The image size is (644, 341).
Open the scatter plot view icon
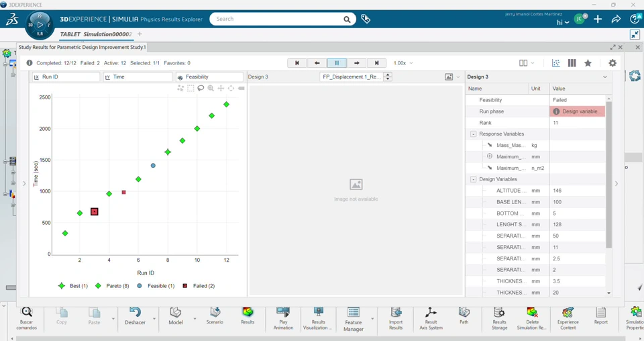pos(555,63)
